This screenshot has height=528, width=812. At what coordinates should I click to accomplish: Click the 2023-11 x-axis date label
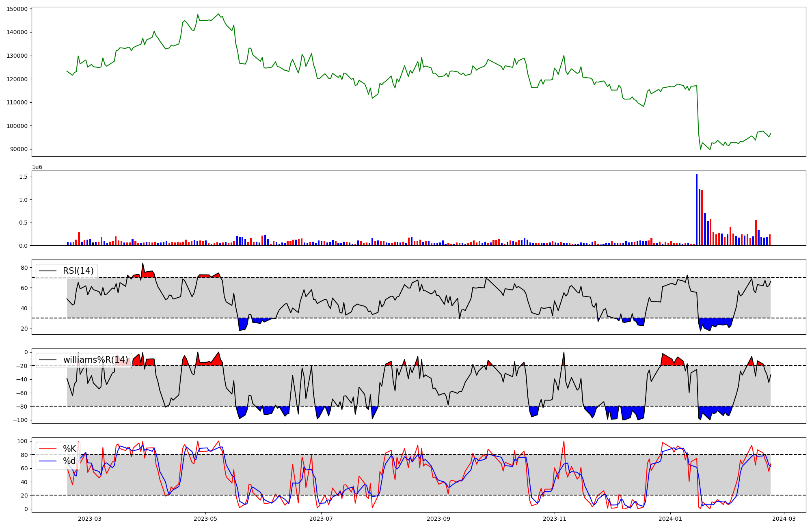tap(554, 518)
